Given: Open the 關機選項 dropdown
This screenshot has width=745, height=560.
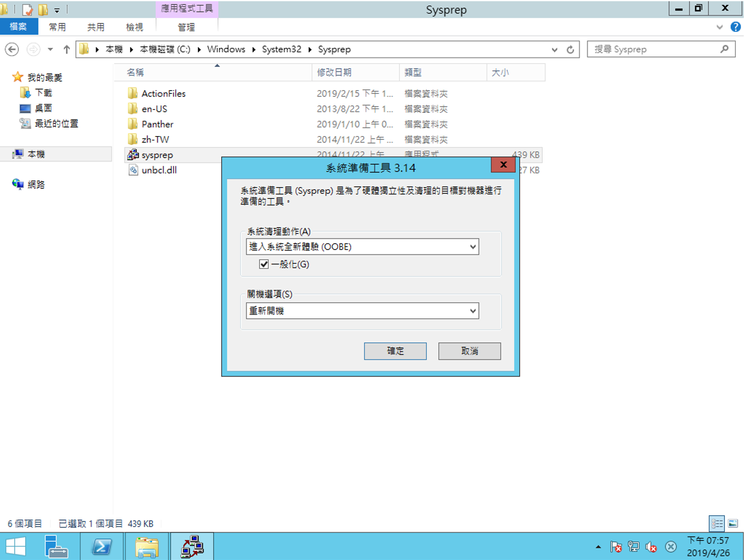Looking at the screenshot, I should point(473,311).
